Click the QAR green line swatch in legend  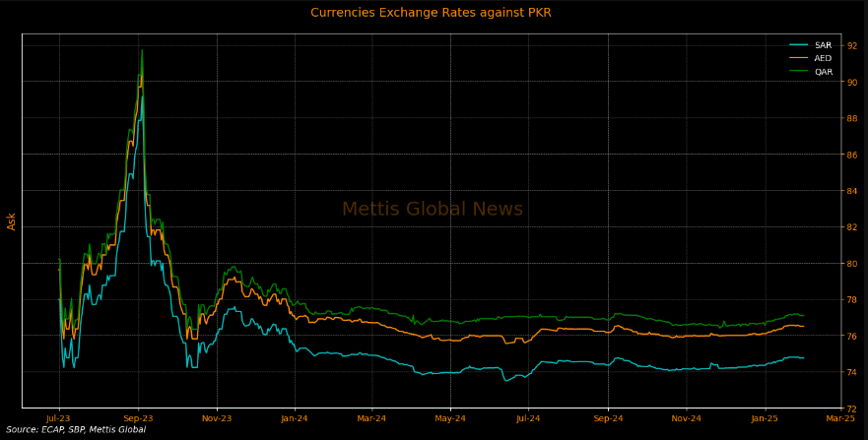(x=798, y=72)
